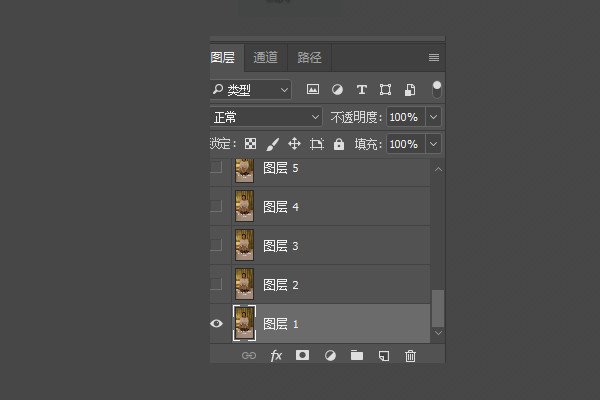Switch to the 通道 (Channels) tab
The image size is (600, 400).
pos(266,57)
